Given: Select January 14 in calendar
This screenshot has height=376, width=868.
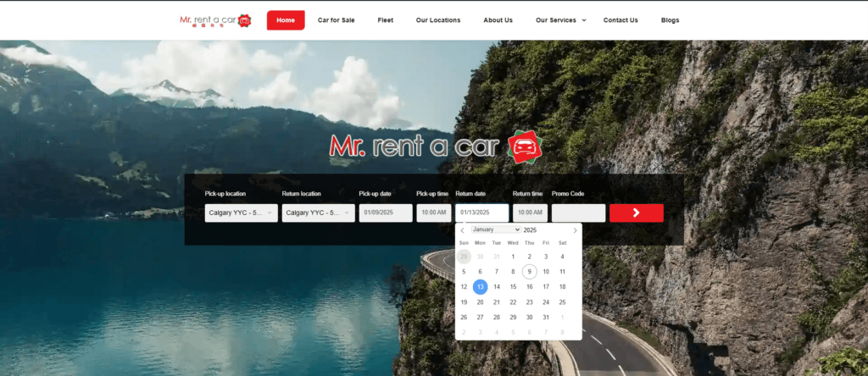Looking at the screenshot, I should tap(497, 287).
